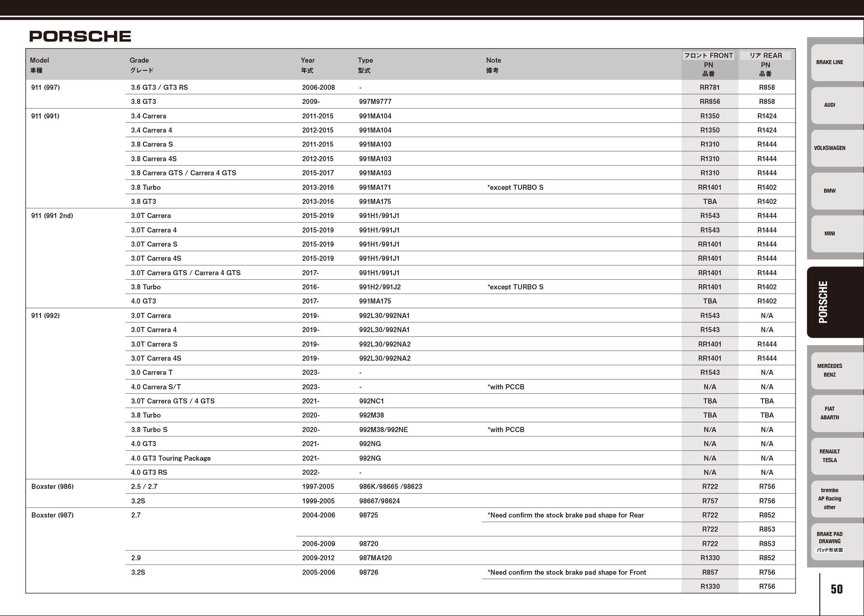Select the 911 (991) model cell
Viewport: 864px width, 616px height.
coord(45,116)
